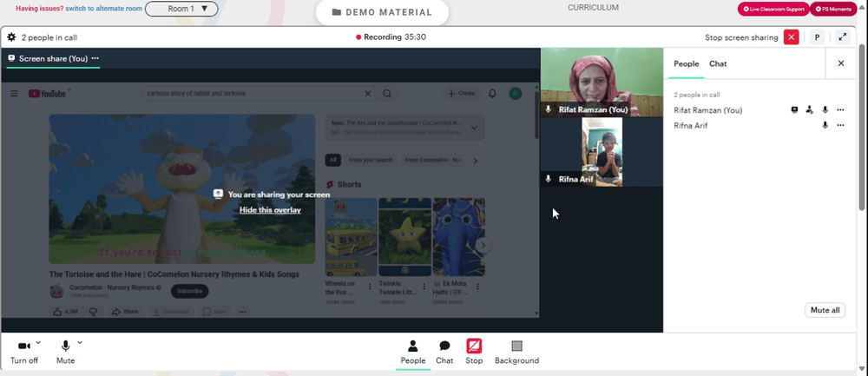Select the All filter chip
This screenshot has height=376, width=868.
332,160
